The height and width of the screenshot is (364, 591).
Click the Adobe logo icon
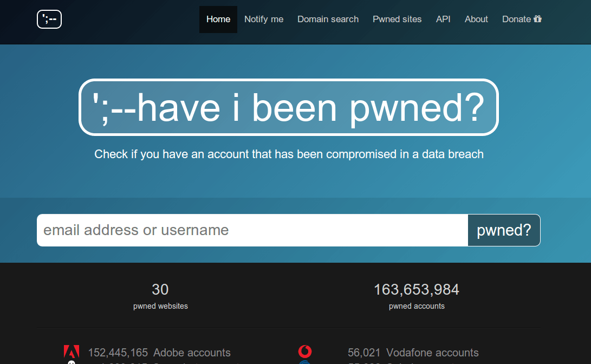tap(72, 352)
